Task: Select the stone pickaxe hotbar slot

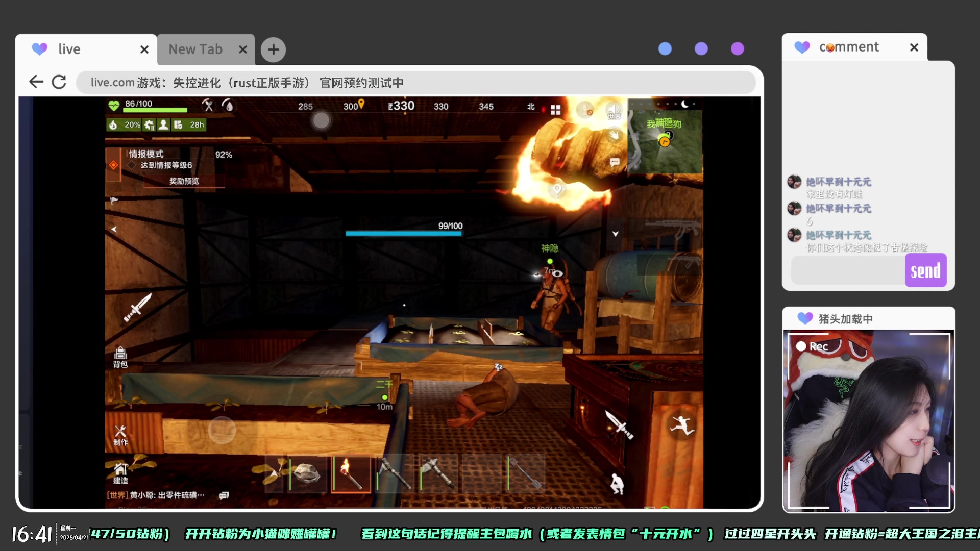Action: [394, 474]
